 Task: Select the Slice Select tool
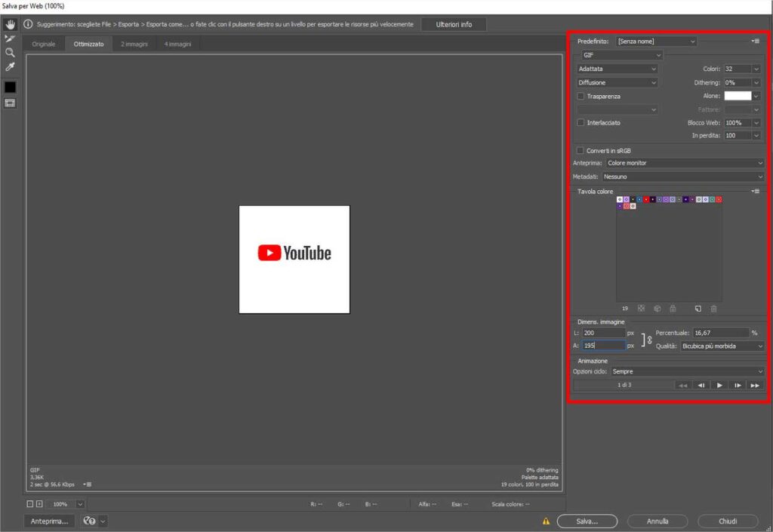coord(9,38)
